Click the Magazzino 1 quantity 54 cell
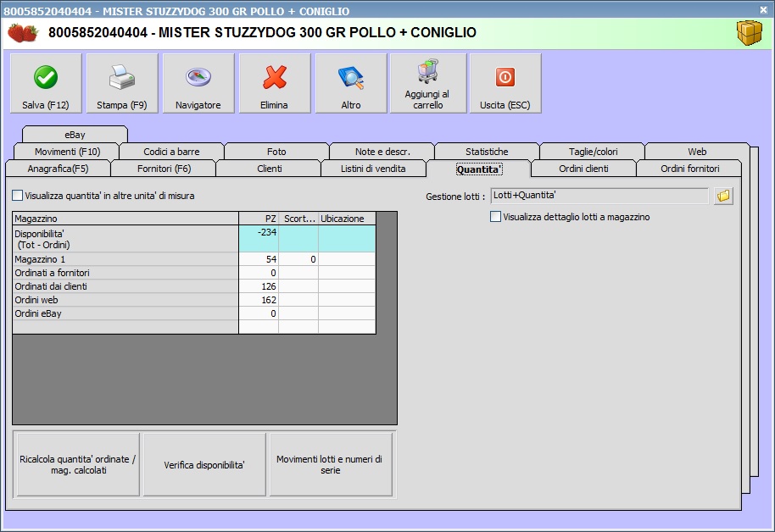Image resolution: width=775 pixels, height=532 pixels. point(259,259)
